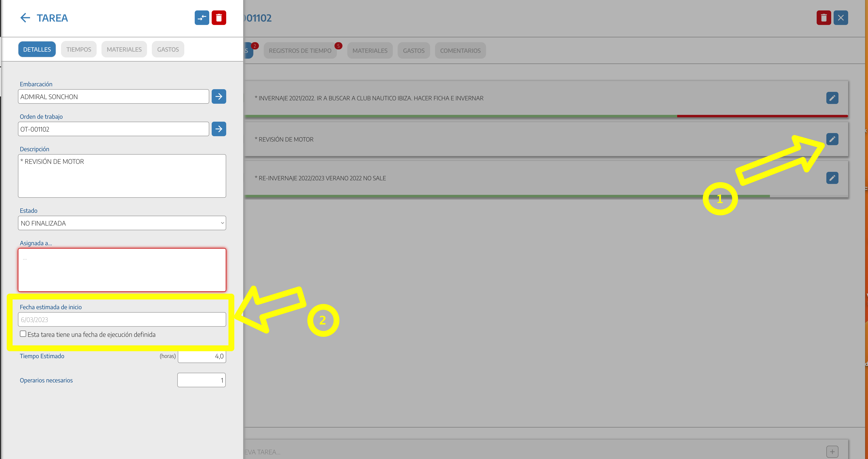Open the Estado dropdown showing NO FINALIZADA
Viewport: 868px width, 459px height.
(122, 223)
